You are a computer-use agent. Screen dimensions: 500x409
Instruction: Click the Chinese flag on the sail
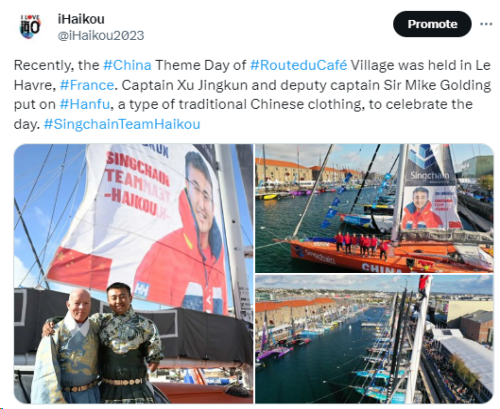[x=80, y=269]
